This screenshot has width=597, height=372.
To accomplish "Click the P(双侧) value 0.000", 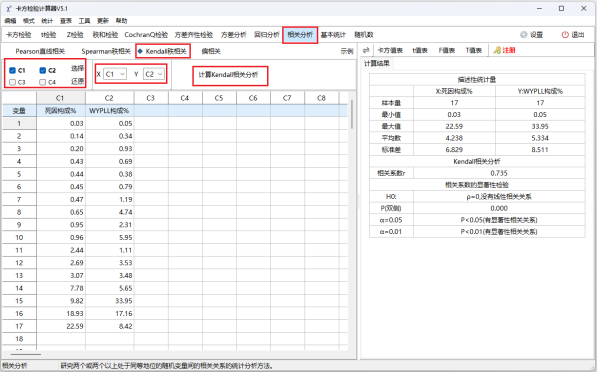I will click(x=499, y=208).
